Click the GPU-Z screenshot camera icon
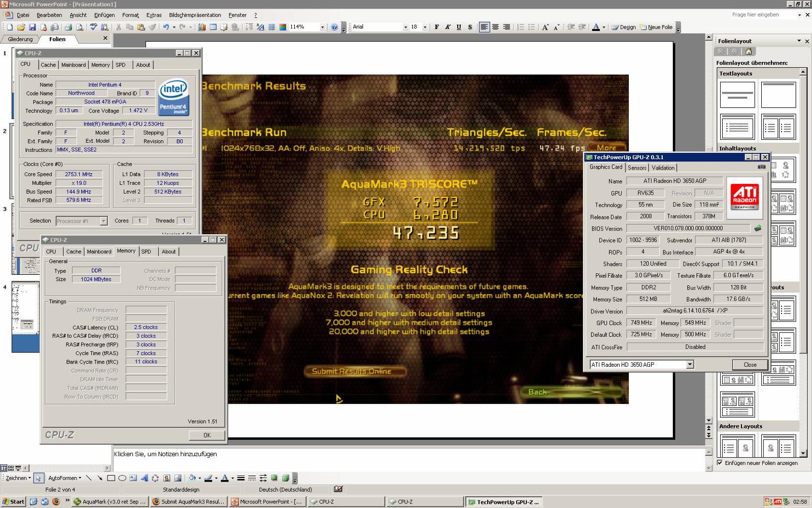Screen dimensions: 812x508 click(761, 167)
